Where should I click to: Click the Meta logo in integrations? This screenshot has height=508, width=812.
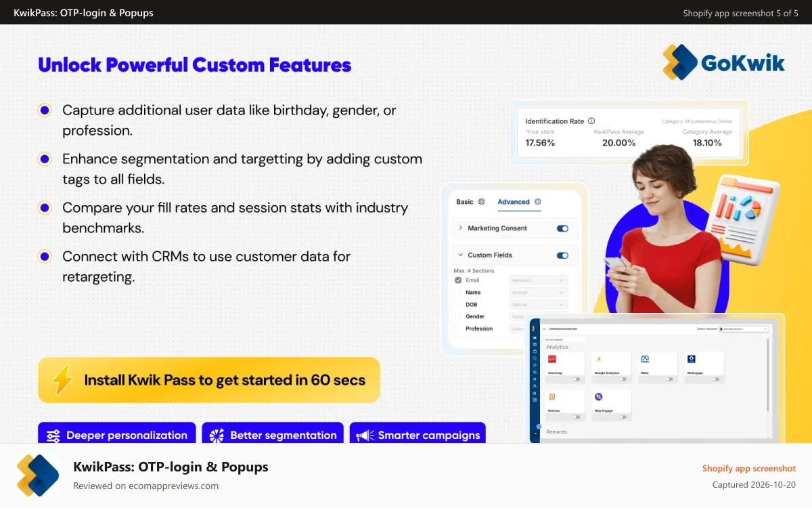(x=645, y=359)
